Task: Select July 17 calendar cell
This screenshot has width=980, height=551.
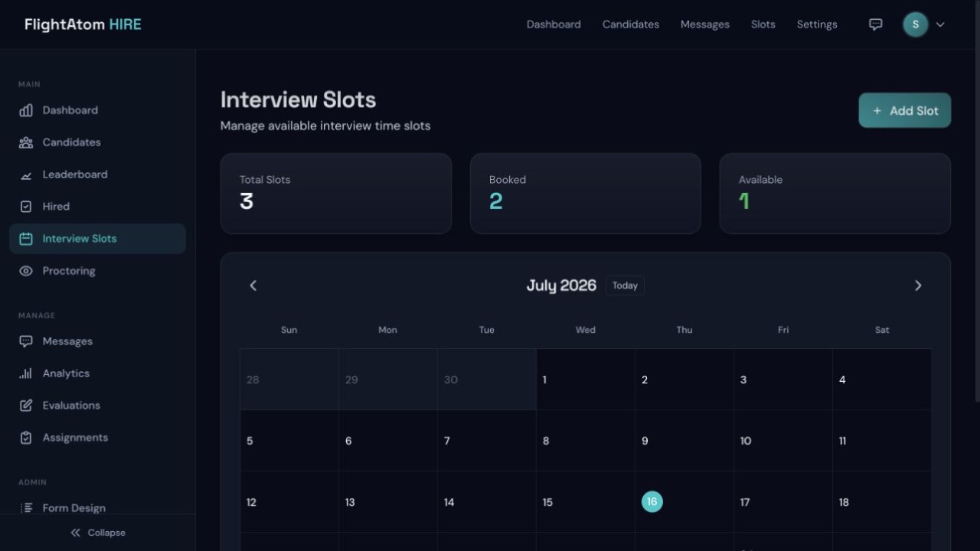Action: [783, 502]
